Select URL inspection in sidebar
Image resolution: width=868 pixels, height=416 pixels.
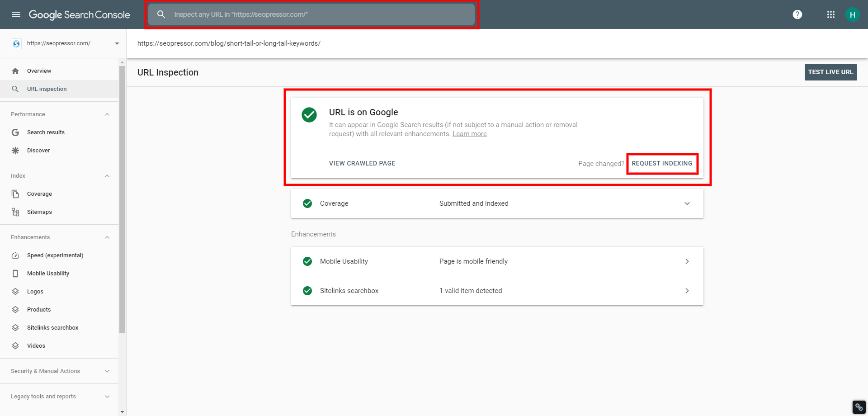(59, 89)
